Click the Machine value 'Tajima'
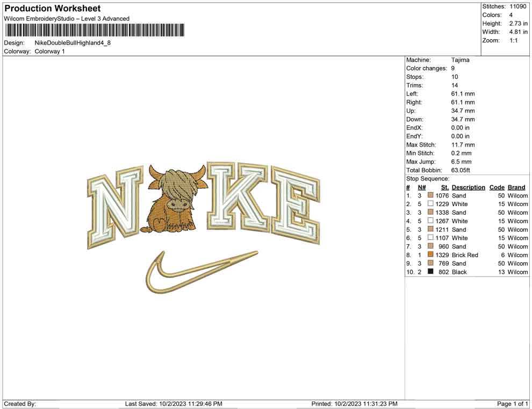Viewport: 532px width, 409px height. coord(461,60)
